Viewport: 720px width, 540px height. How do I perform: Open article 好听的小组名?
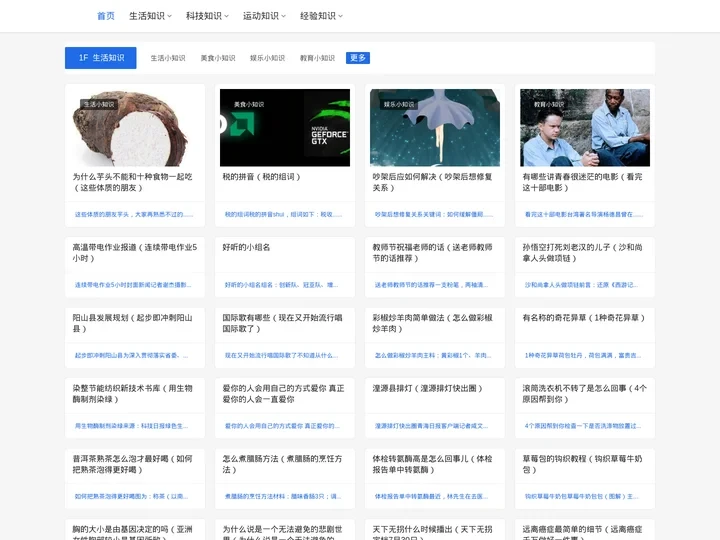pyautogui.click(x=246, y=247)
